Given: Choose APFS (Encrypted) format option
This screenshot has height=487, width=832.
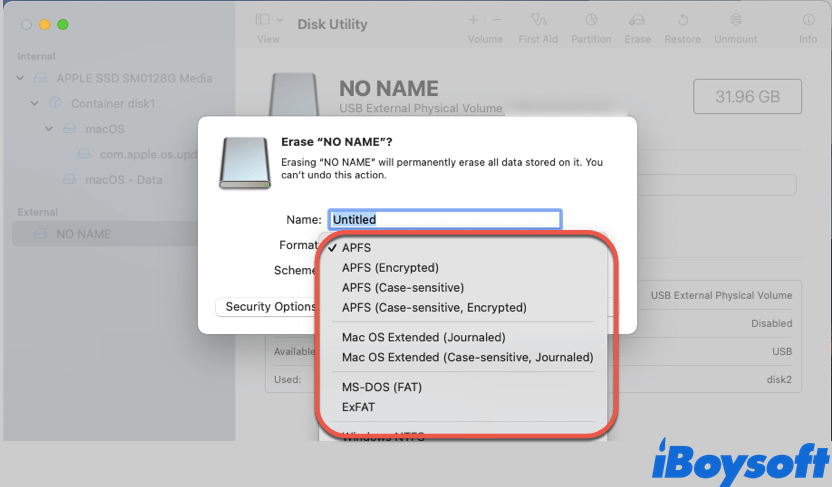Looking at the screenshot, I should click(390, 268).
